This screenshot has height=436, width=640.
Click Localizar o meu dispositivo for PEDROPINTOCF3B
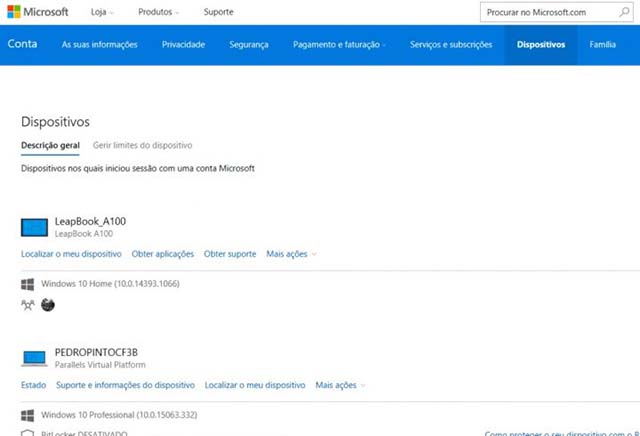click(255, 385)
